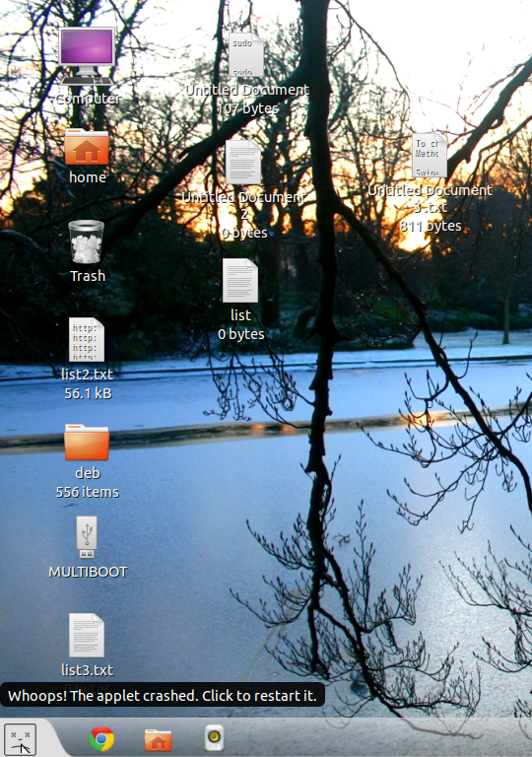Open the file manager launcher in panel
The height and width of the screenshot is (757, 532).
pyautogui.click(x=159, y=739)
